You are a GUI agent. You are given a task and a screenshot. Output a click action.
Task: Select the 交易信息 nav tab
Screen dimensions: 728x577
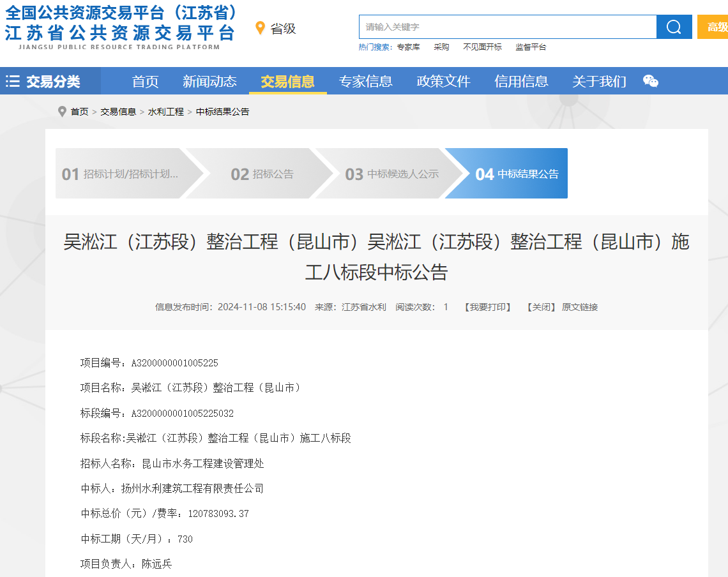tap(288, 81)
